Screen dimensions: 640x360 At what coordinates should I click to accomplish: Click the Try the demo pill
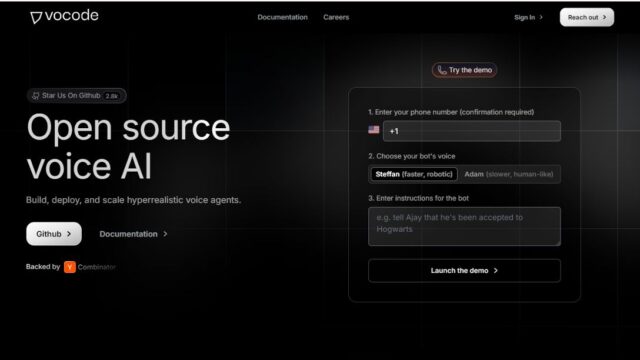coord(464,70)
